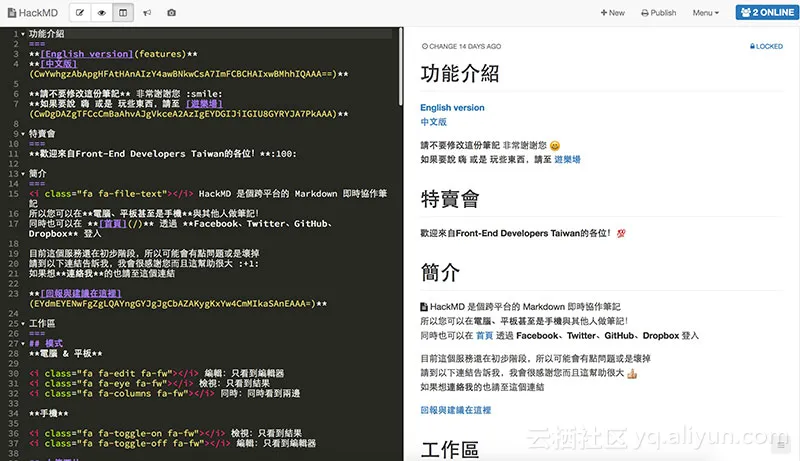Open the 回報與建議在這裡 link in preview

point(455,410)
